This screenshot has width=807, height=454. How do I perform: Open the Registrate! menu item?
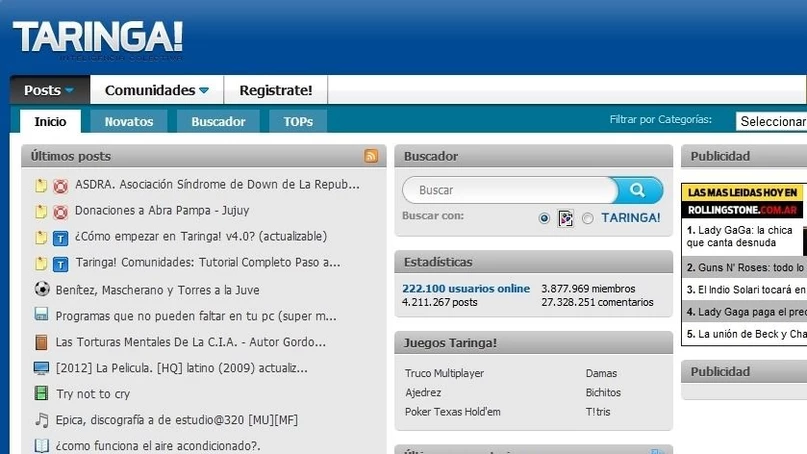pyautogui.click(x=276, y=90)
